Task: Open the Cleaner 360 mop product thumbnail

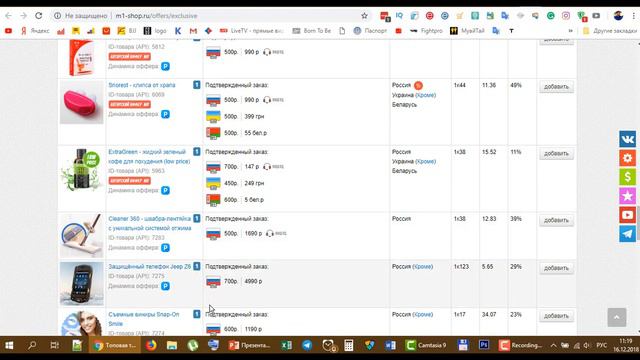Action: point(82,236)
